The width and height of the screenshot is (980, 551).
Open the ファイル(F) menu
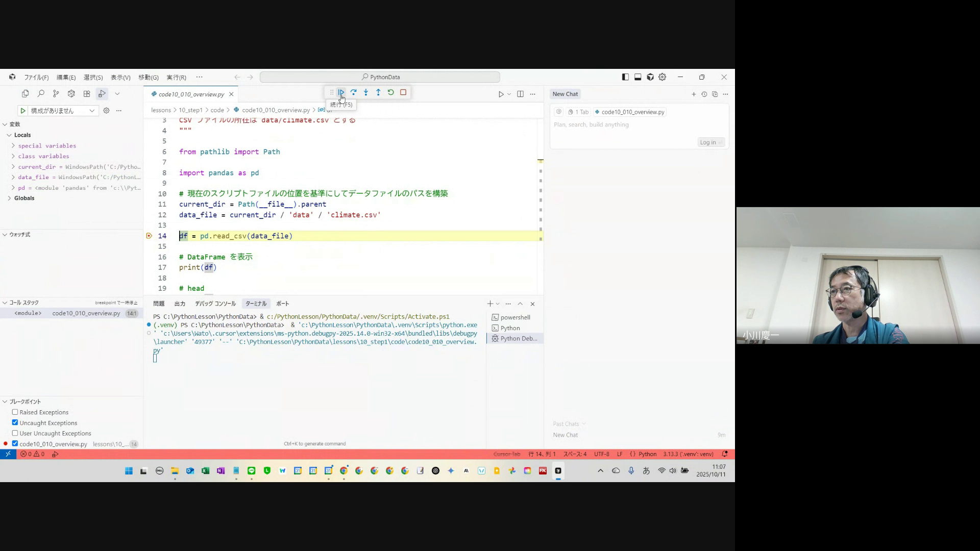[36, 78]
